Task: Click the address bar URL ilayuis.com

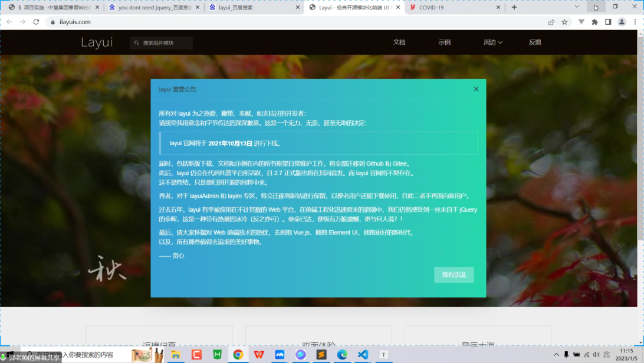Action: pos(75,22)
